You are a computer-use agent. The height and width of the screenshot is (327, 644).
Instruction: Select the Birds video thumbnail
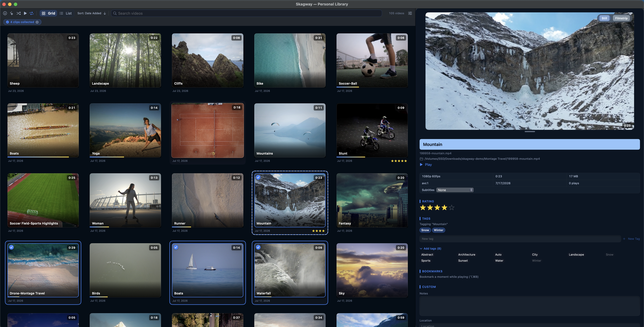click(x=125, y=270)
